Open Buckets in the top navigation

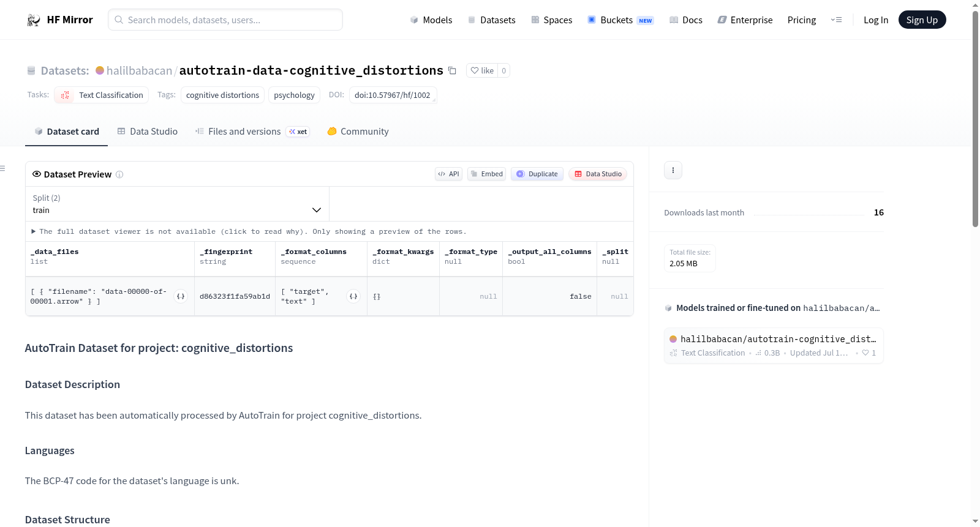[x=620, y=20]
